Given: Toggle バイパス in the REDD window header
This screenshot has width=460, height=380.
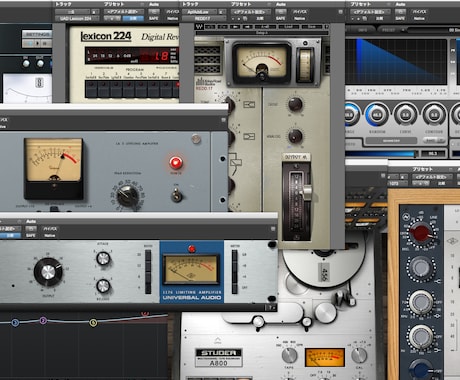Looking at the screenshot, I should [300, 12].
